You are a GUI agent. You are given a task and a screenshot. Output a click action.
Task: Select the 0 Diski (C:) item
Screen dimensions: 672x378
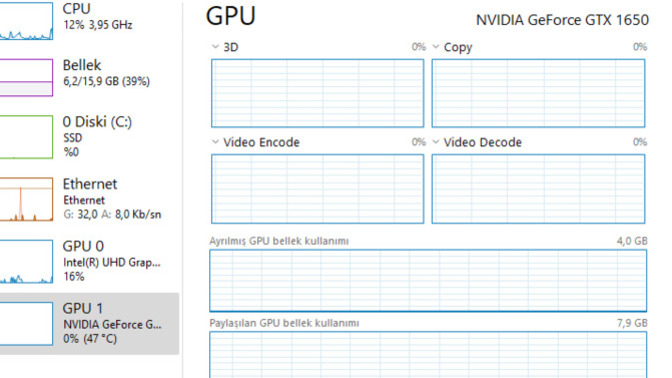(89, 136)
